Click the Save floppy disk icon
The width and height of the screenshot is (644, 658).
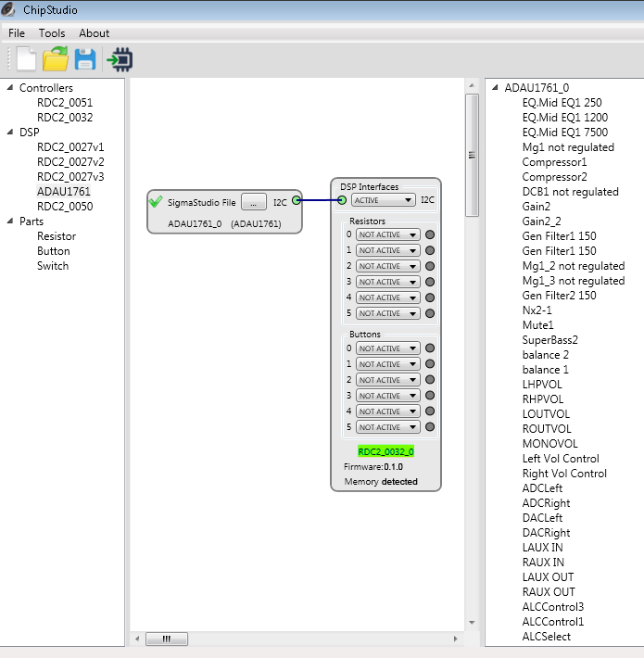click(85, 60)
